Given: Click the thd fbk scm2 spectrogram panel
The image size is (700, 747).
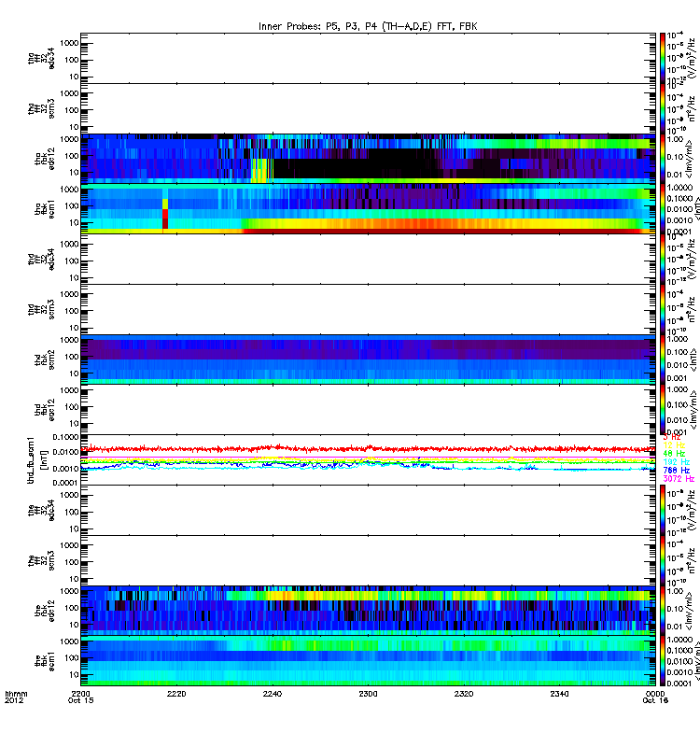Looking at the screenshot, I should tap(368, 359).
